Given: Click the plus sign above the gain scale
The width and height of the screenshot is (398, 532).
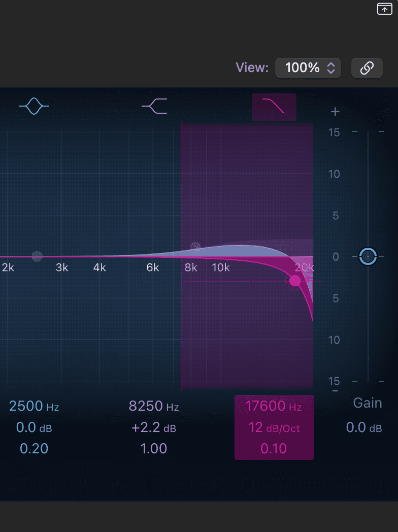Looking at the screenshot, I should 335,112.
